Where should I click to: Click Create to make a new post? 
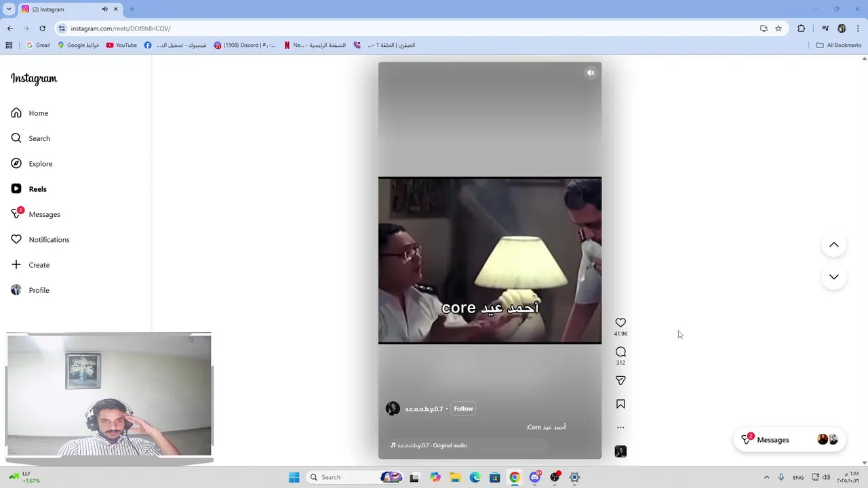[31, 265]
